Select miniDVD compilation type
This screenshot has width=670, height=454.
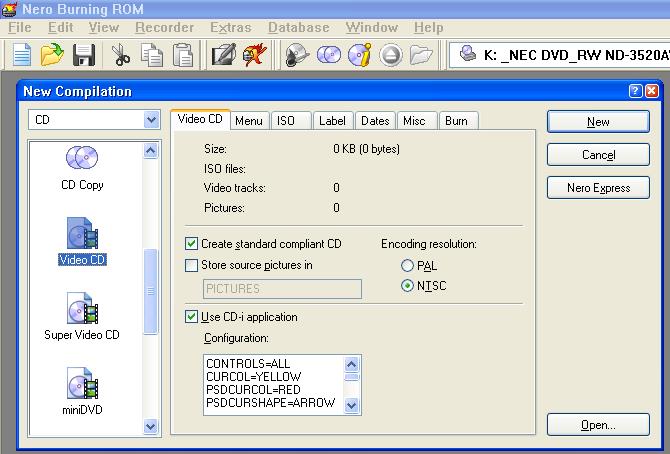pyautogui.click(x=82, y=391)
